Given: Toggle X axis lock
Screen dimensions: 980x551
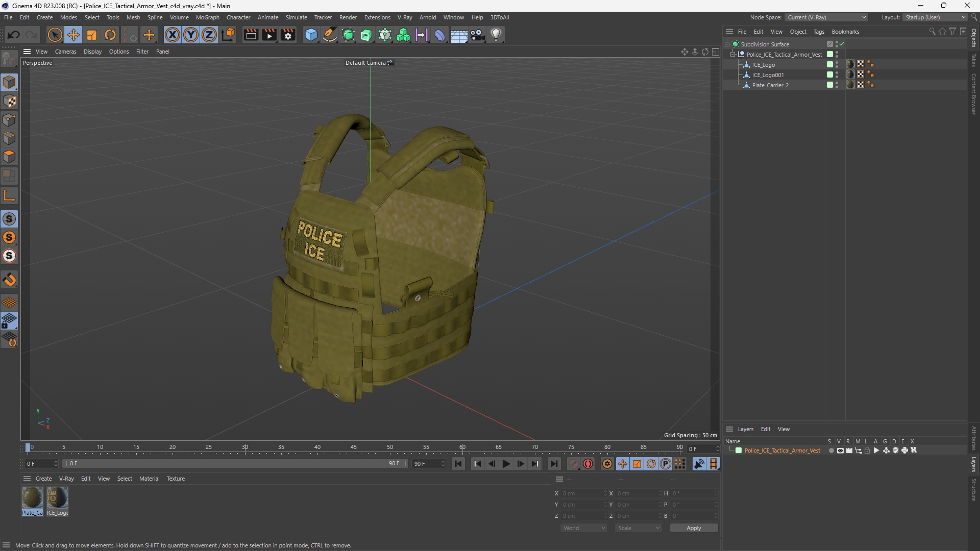Looking at the screenshot, I should (x=173, y=35).
